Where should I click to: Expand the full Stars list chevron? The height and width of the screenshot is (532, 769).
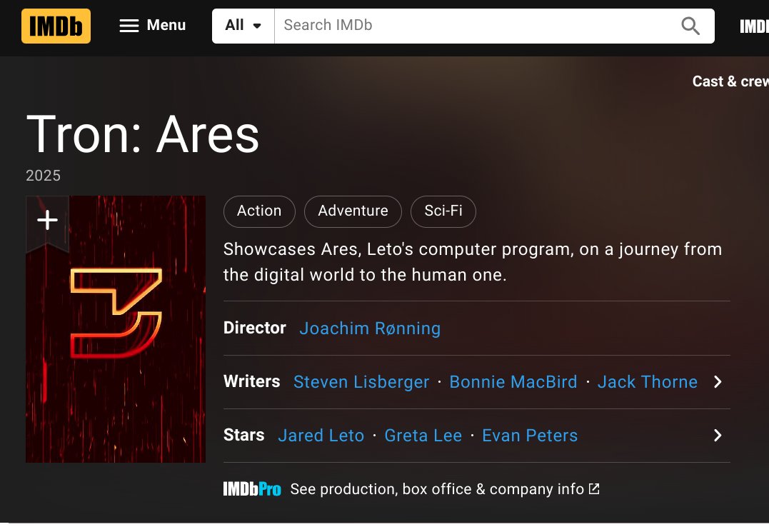coord(718,436)
